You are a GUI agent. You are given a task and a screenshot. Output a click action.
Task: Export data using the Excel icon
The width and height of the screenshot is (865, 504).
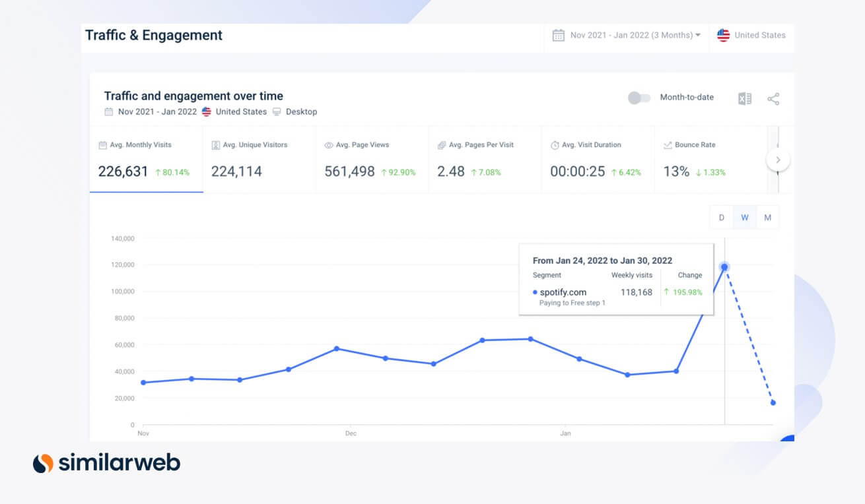tap(745, 99)
